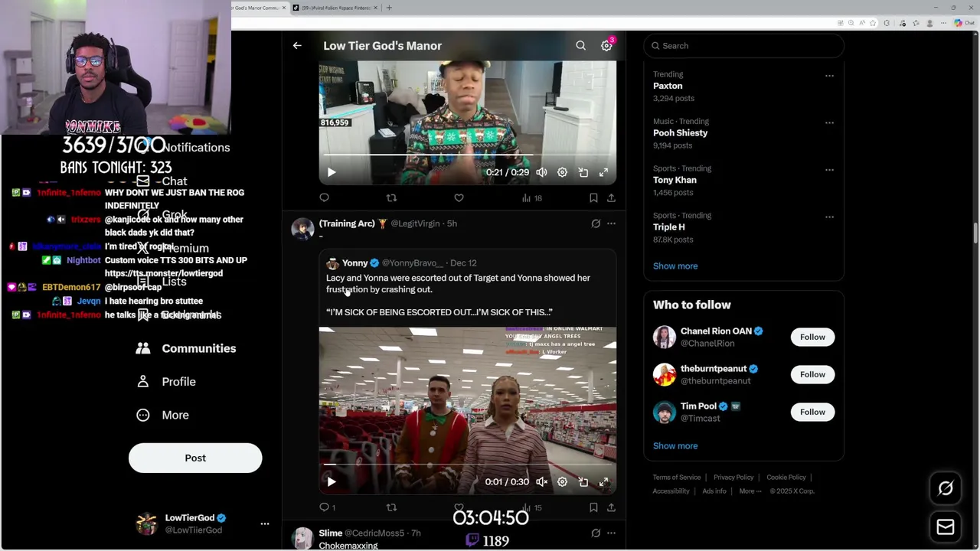
Task: Open Accessibility footer link
Action: [671, 491]
